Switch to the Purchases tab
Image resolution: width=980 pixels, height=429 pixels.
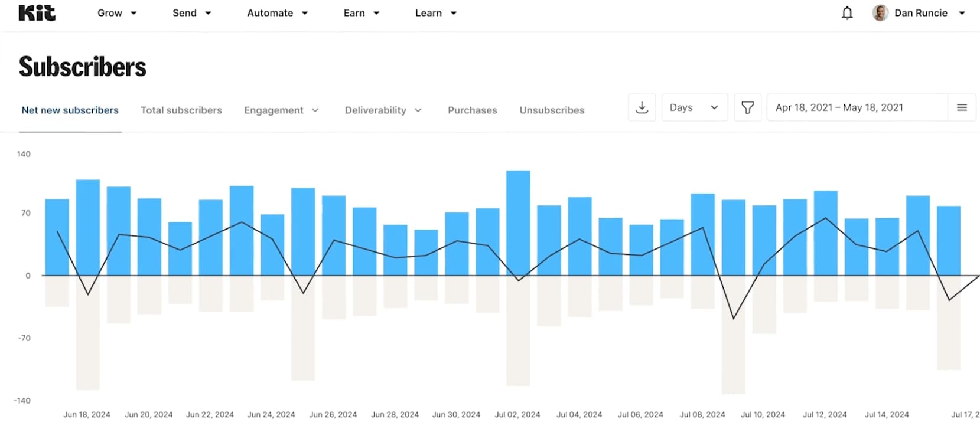point(473,110)
